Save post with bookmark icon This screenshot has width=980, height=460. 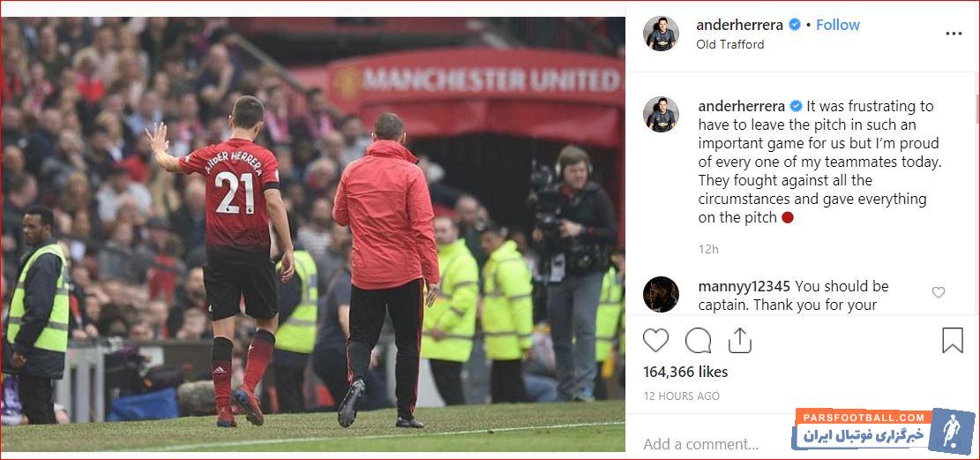tap(953, 341)
